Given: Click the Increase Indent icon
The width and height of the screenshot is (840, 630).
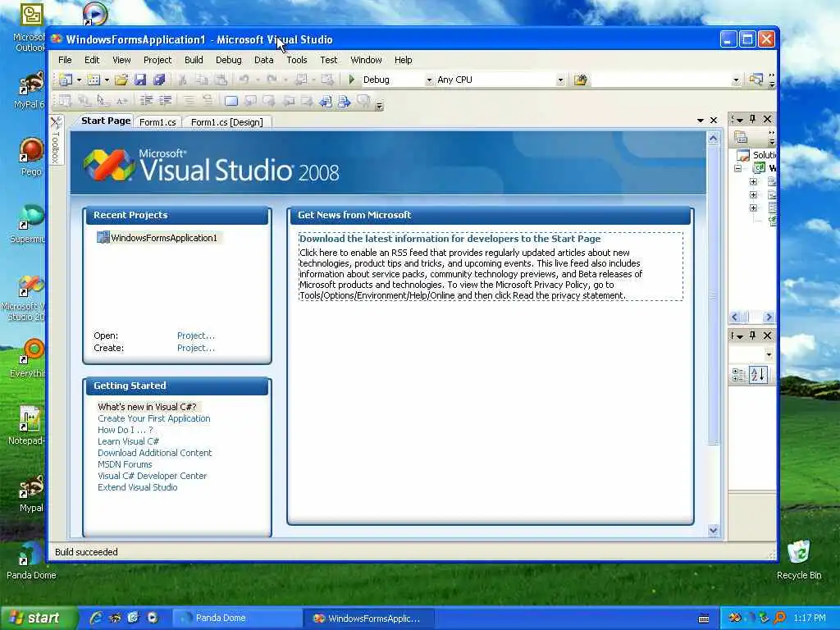Looking at the screenshot, I should pos(165,100).
